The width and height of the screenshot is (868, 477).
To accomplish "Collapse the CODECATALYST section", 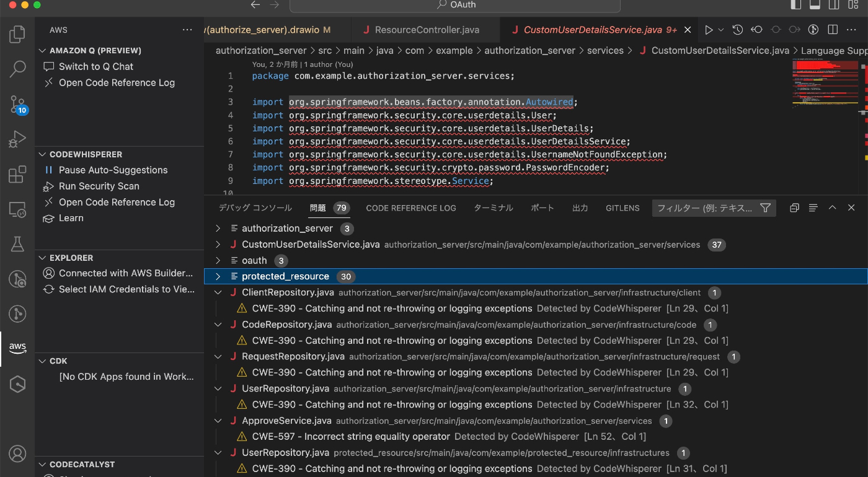I will [x=43, y=465].
